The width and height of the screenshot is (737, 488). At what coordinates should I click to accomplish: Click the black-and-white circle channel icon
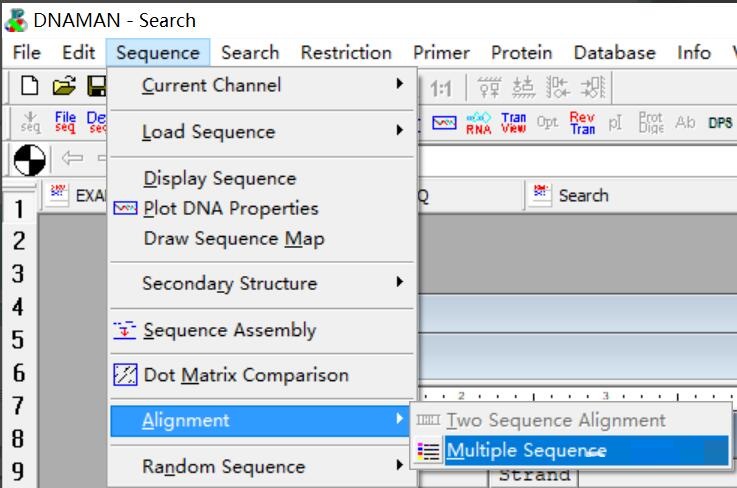30,160
